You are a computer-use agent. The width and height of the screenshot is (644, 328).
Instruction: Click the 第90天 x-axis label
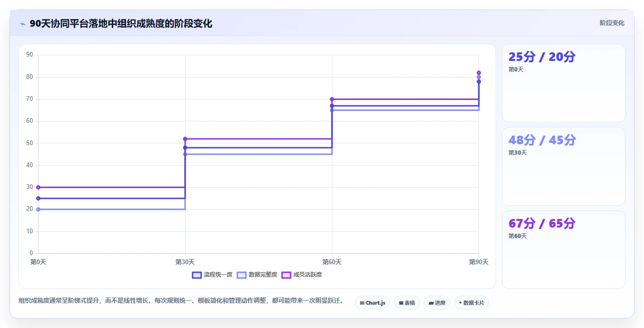coord(479,262)
